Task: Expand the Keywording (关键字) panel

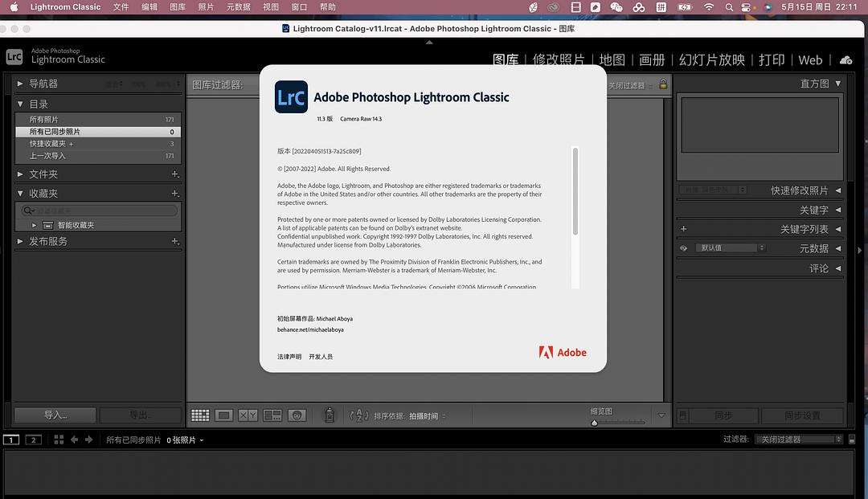Action: point(838,210)
